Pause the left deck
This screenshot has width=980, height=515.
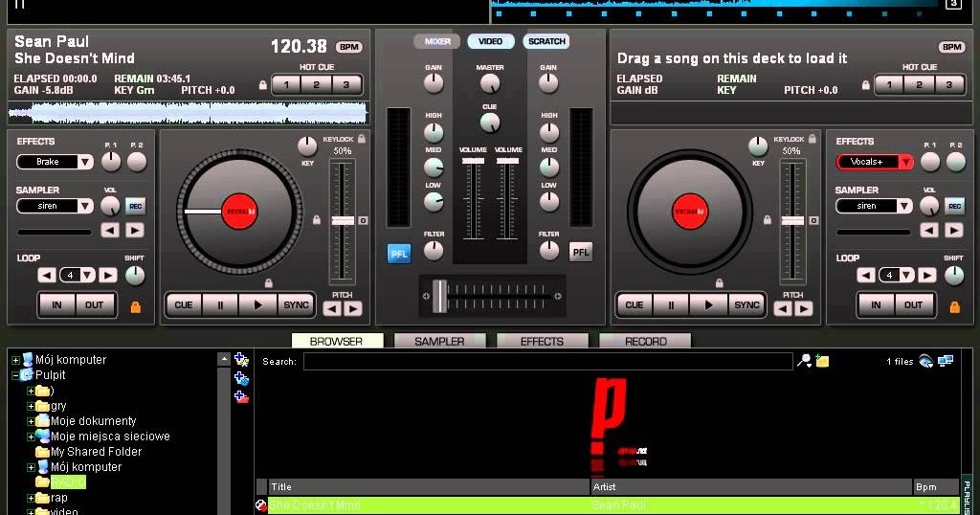point(220,305)
